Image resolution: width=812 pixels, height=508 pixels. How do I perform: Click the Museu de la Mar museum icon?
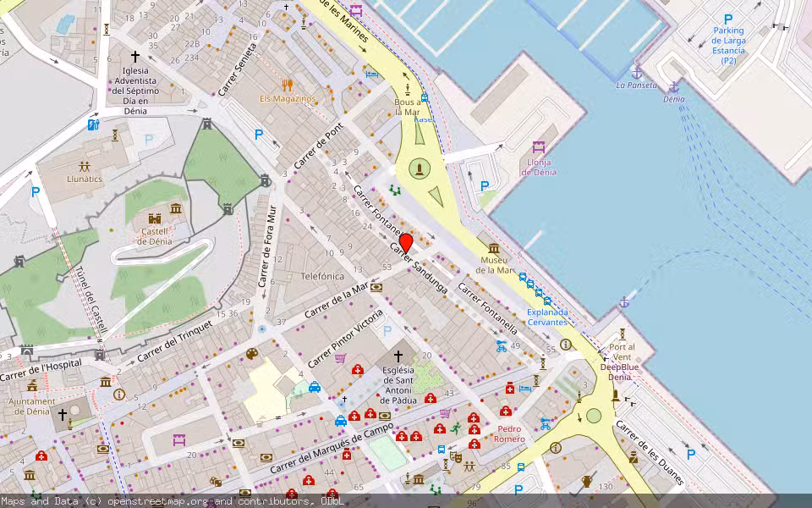click(x=493, y=239)
